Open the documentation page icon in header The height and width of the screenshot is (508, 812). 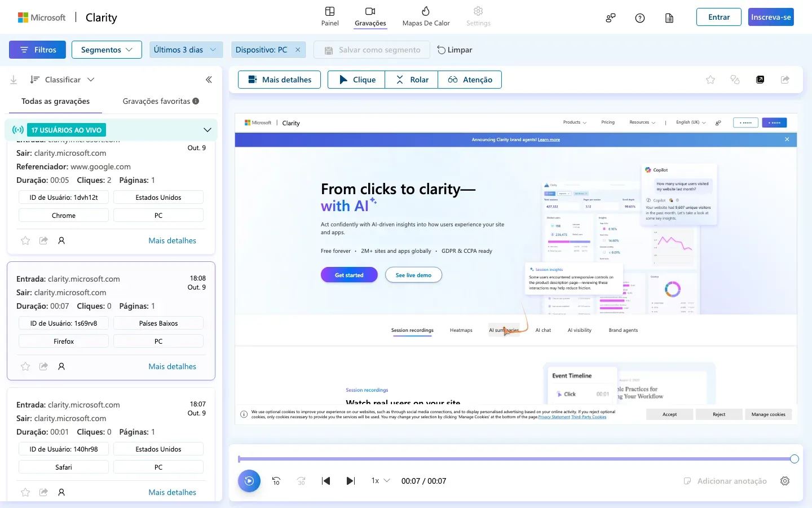[x=669, y=18]
